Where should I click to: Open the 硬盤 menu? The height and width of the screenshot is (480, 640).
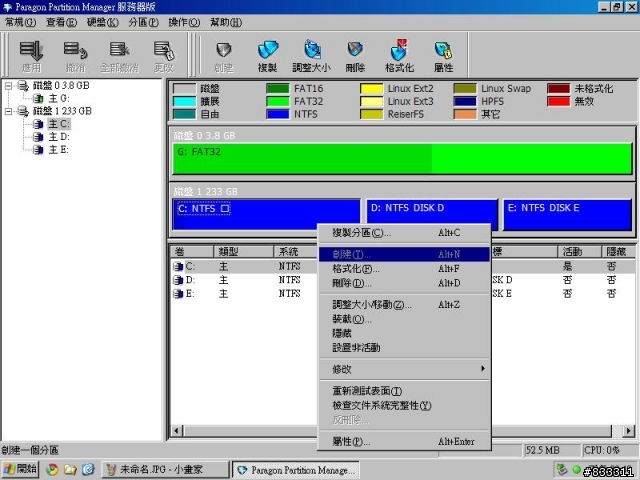(103, 22)
